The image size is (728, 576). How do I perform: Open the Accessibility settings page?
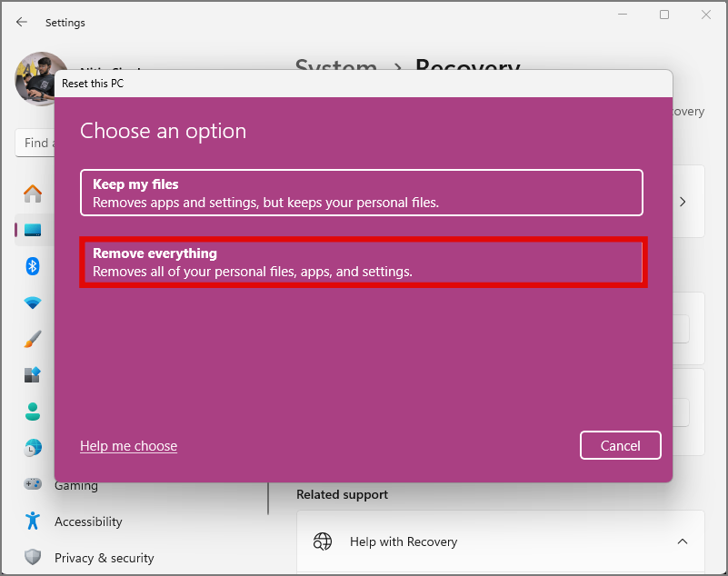coord(88,521)
